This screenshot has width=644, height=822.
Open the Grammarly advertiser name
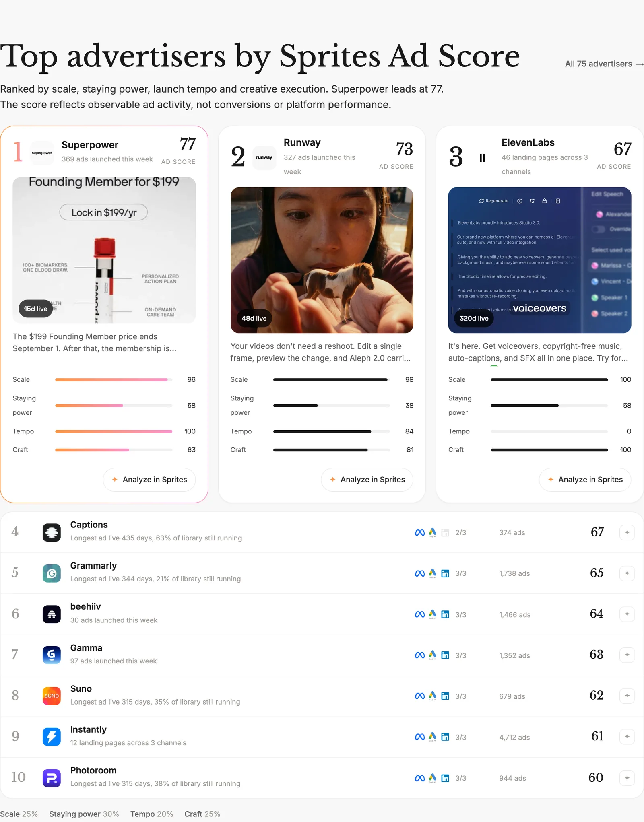[93, 566]
